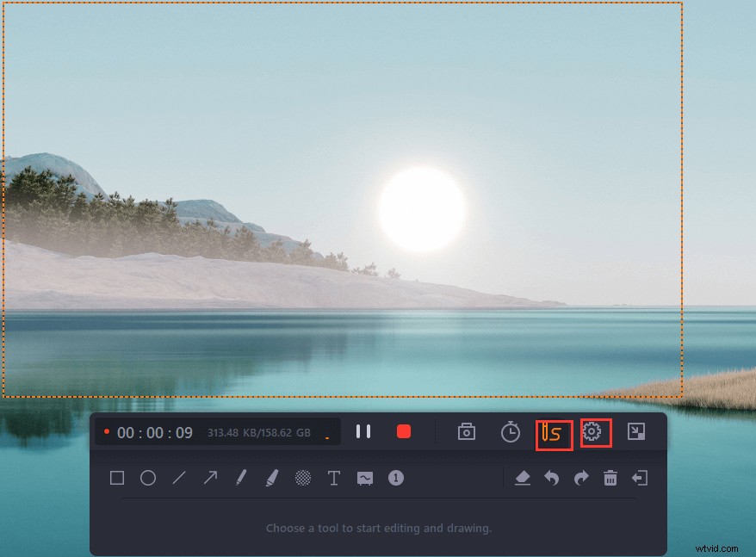Undo the last annotation
Viewport: 756px width, 557px height.
(553, 479)
